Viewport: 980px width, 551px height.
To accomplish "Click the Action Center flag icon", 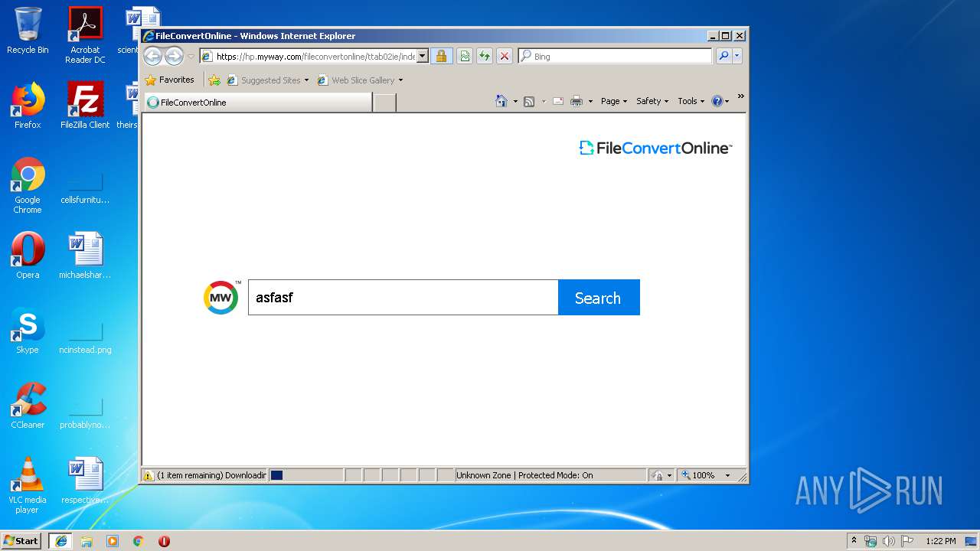I will coord(907,541).
